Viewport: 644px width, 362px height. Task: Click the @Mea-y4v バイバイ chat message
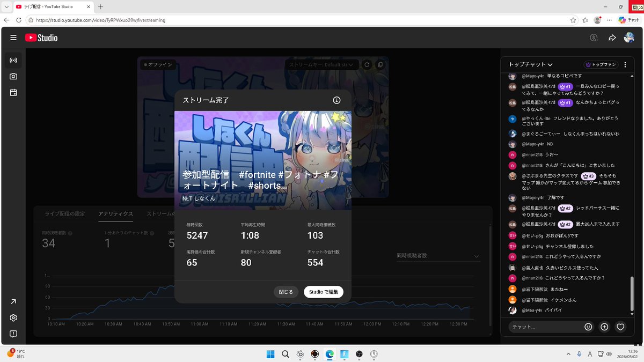pyautogui.click(x=543, y=310)
